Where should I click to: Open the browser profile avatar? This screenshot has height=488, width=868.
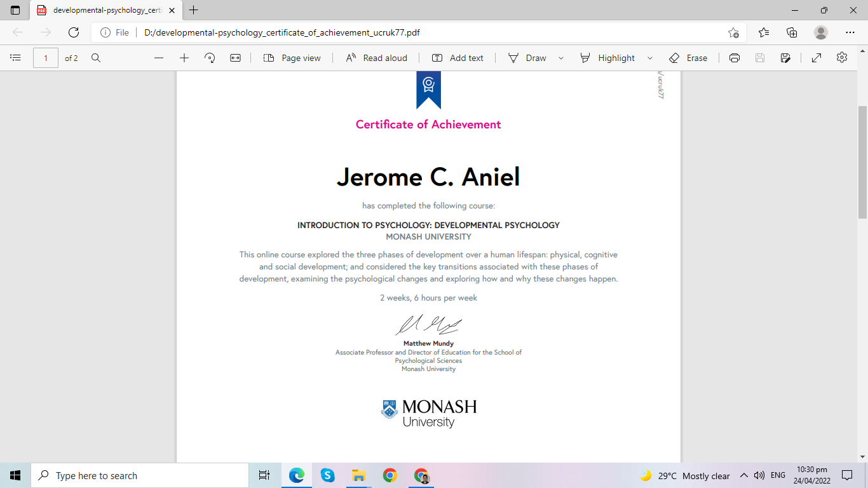[x=821, y=32]
